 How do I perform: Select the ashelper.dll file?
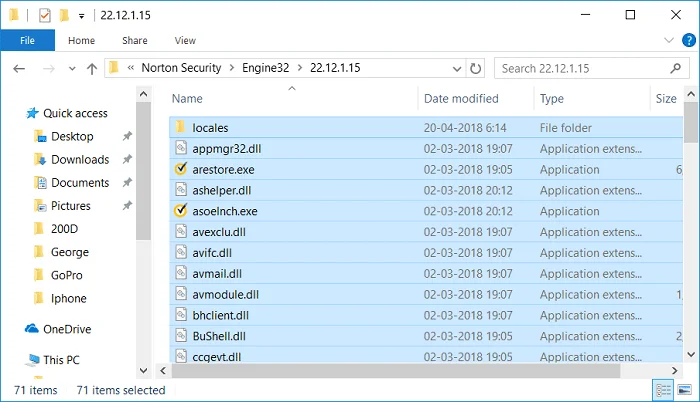(x=426, y=191)
